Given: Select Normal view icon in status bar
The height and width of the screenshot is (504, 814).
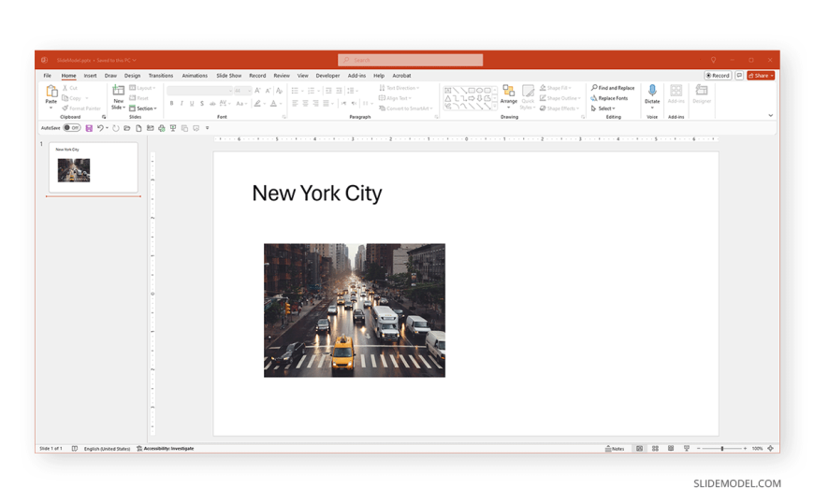Looking at the screenshot, I should (640, 449).
